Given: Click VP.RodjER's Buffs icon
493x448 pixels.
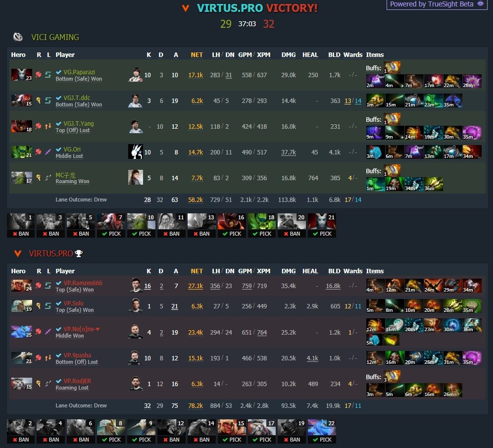Looking at the screenshot, I should coord(392,376).
